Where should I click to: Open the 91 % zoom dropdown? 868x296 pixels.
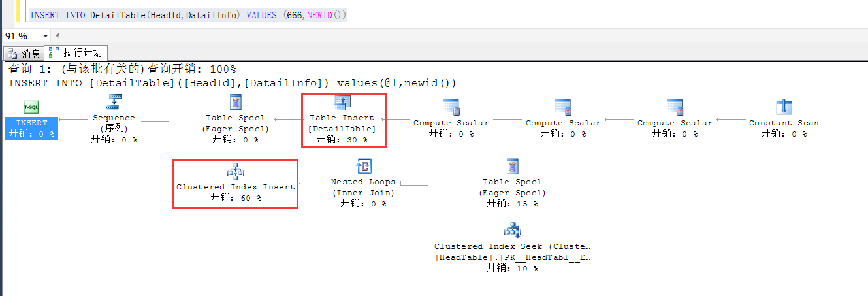[46, 36]
